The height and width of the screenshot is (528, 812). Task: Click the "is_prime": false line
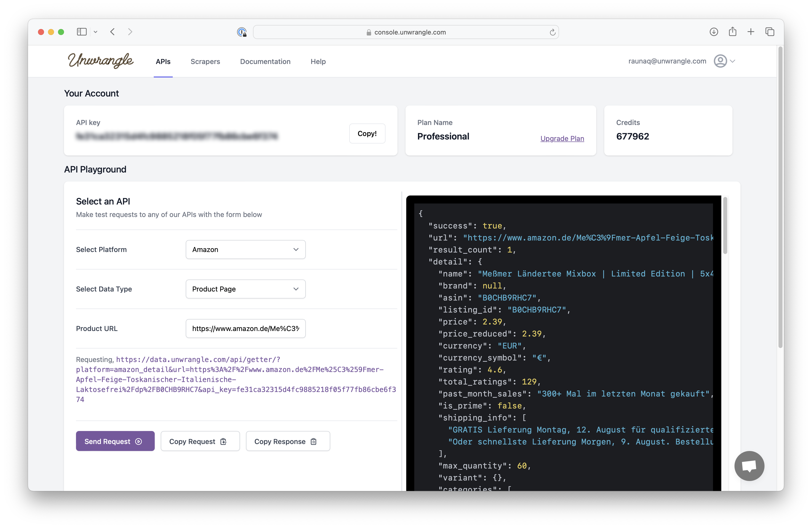482,405
